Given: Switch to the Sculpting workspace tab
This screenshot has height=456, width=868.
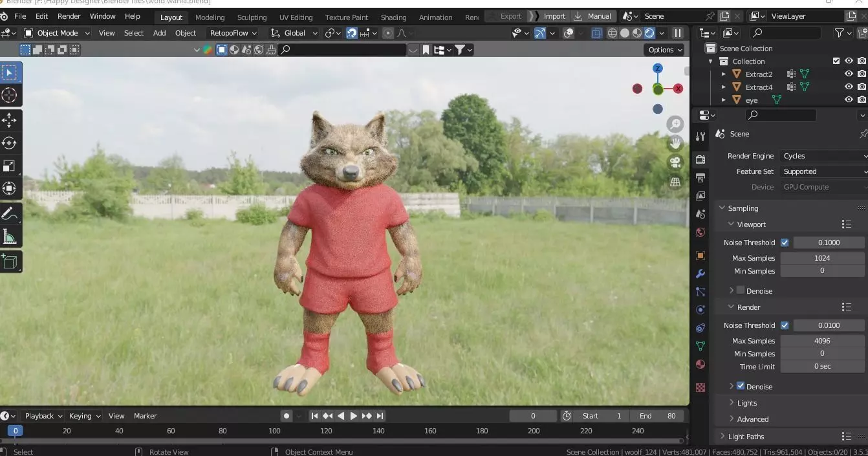Looking at the screenshot, I should [x=252, y=17].
